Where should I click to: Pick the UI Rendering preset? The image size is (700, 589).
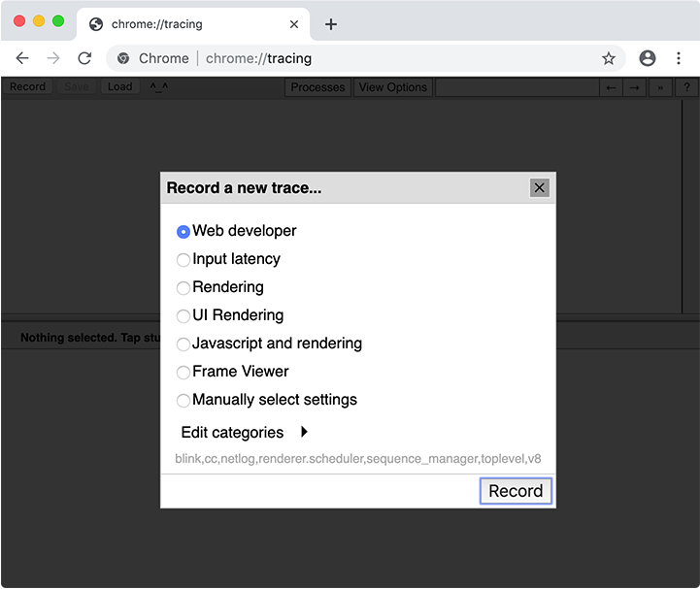point(183,316)
